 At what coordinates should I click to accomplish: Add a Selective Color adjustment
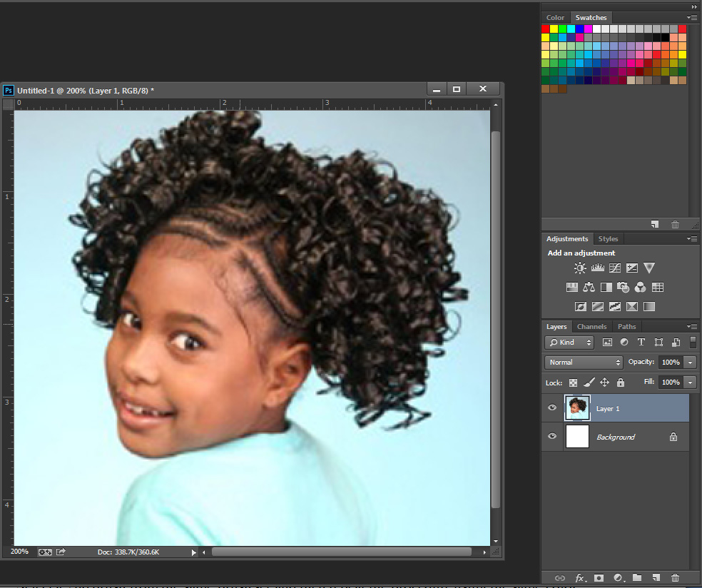pyautogui.click(x=631, y=306)
